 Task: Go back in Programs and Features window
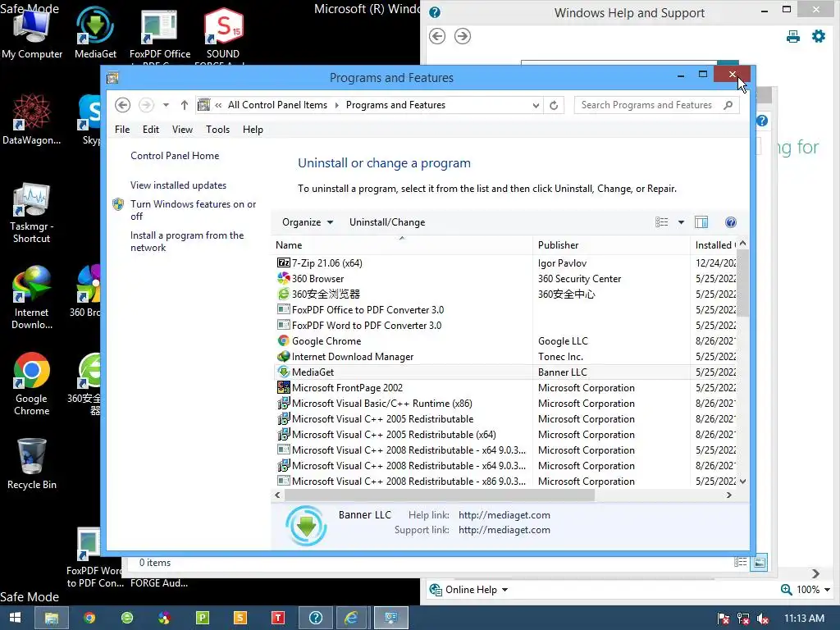point(123,105)
